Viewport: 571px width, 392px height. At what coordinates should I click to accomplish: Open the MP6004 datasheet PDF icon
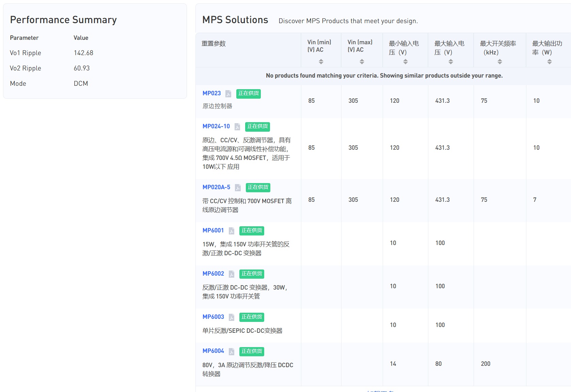point(232,351)
